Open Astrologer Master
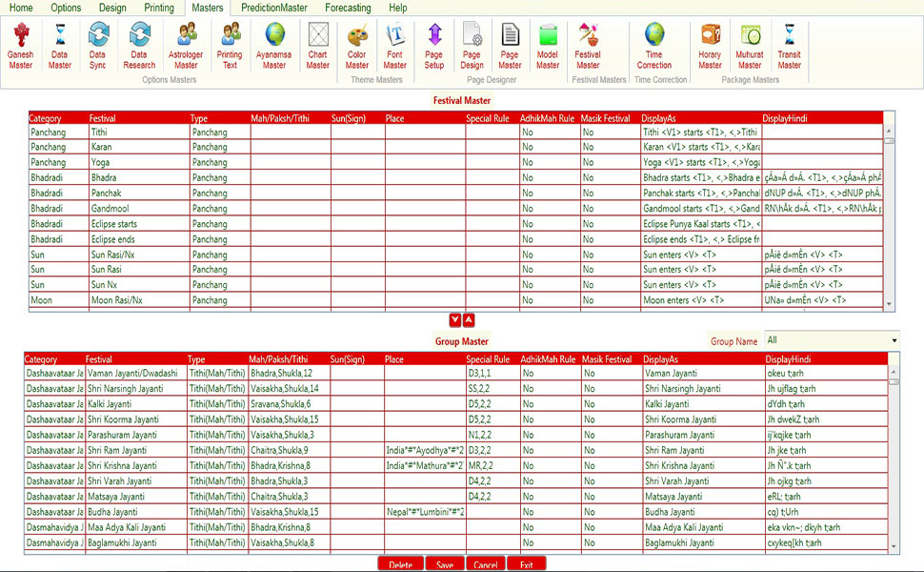Image resolution: width=924 pixels, height=572 pixels. coord(186,46)
